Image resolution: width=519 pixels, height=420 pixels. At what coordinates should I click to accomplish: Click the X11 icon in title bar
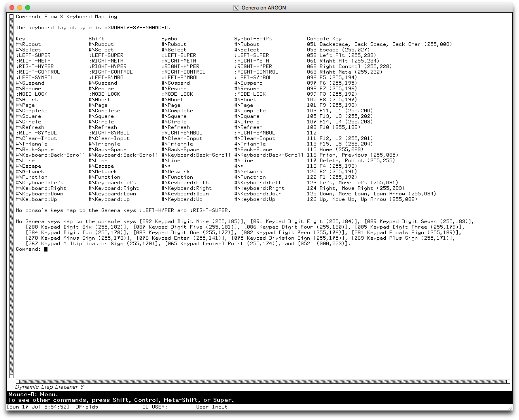(x=236, y=8)
